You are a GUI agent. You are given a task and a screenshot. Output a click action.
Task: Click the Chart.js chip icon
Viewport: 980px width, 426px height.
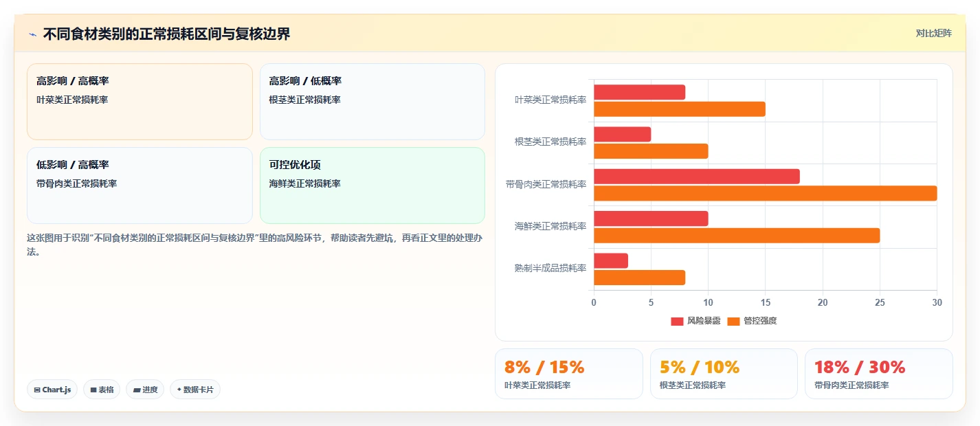coord(36,390)
